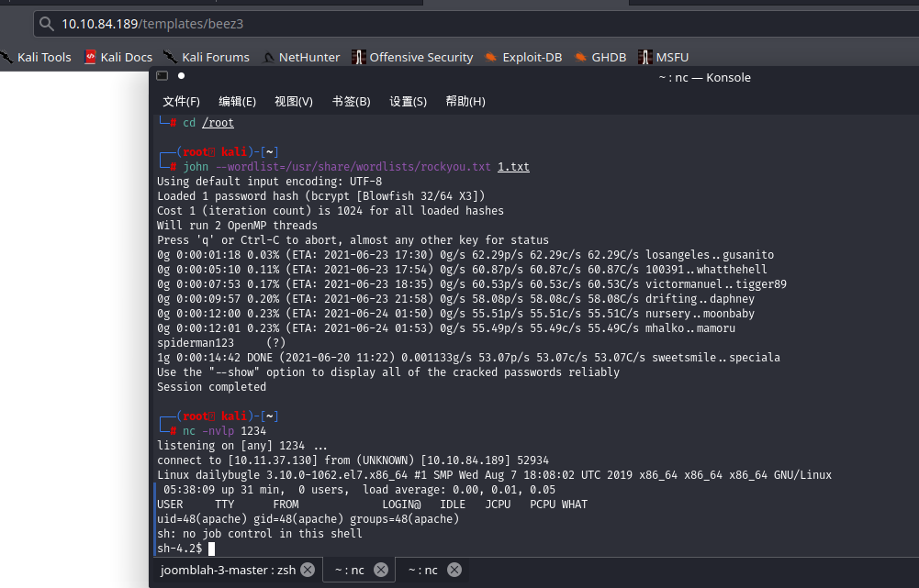Open the NetHunter bookmark
Screen dimensions: 919x588
click(300, 58)
